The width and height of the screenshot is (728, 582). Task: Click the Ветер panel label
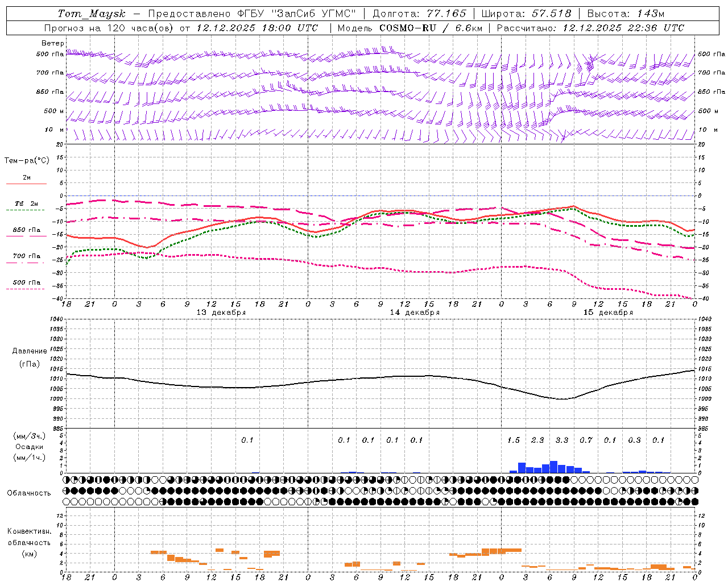click(53, 43)
